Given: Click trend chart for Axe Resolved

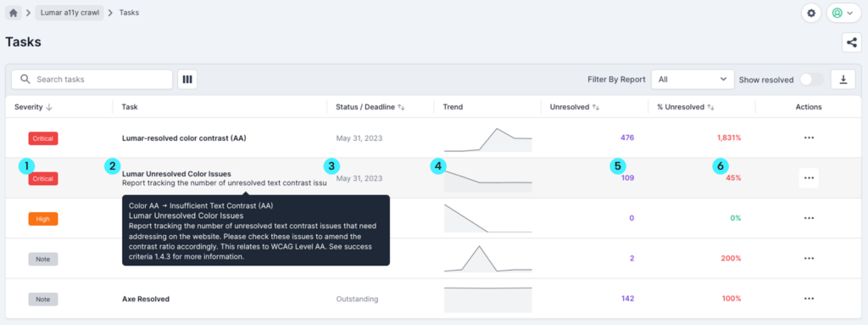Looking at the screenshot, I should coord(487,300).
